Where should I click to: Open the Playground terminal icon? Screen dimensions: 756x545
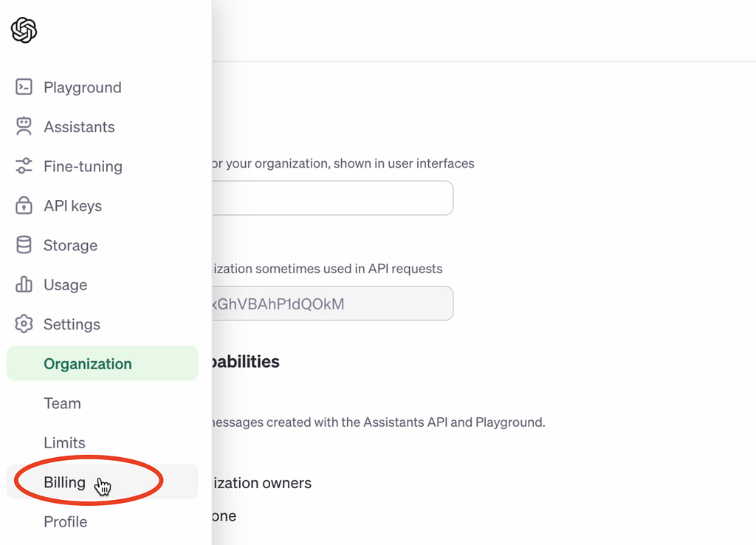point(24,87)
